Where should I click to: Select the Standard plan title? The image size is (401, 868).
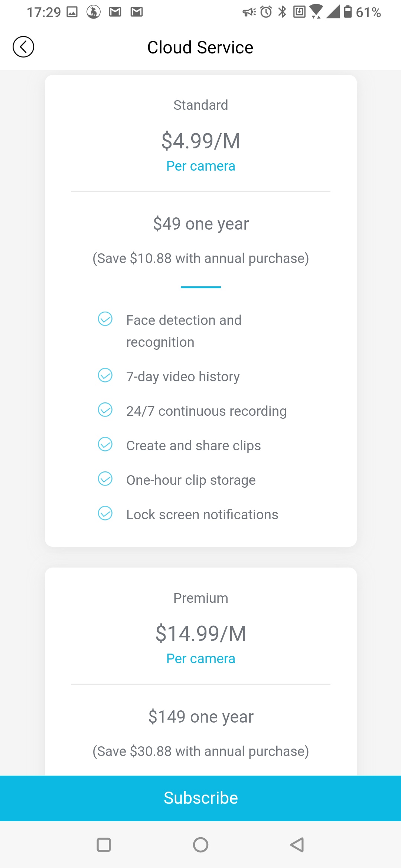click(200, 105)
